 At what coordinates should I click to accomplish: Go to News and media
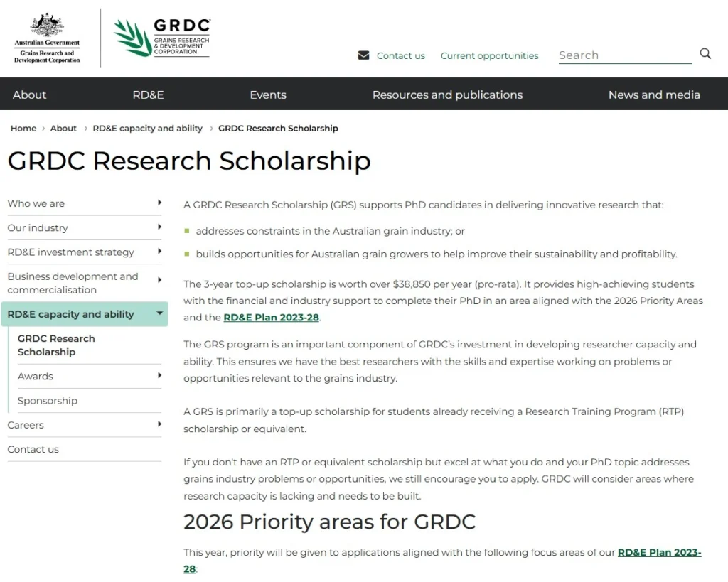654,95
